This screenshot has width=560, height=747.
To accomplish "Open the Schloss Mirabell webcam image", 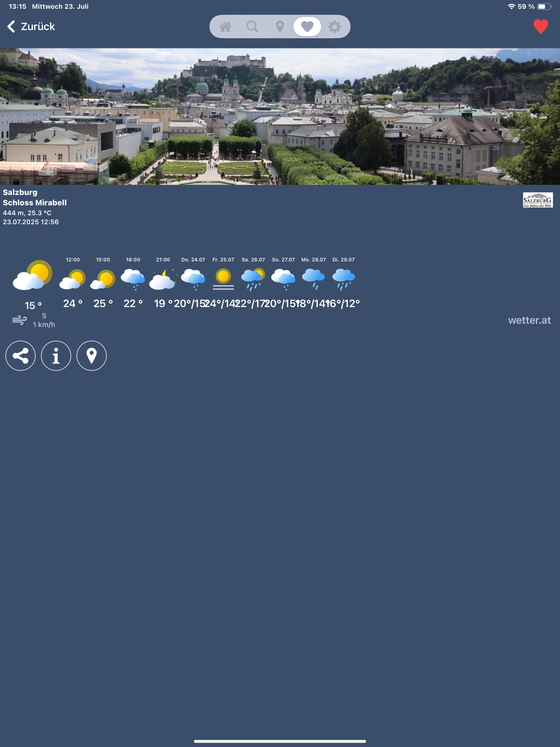I will tap(280, 116).
